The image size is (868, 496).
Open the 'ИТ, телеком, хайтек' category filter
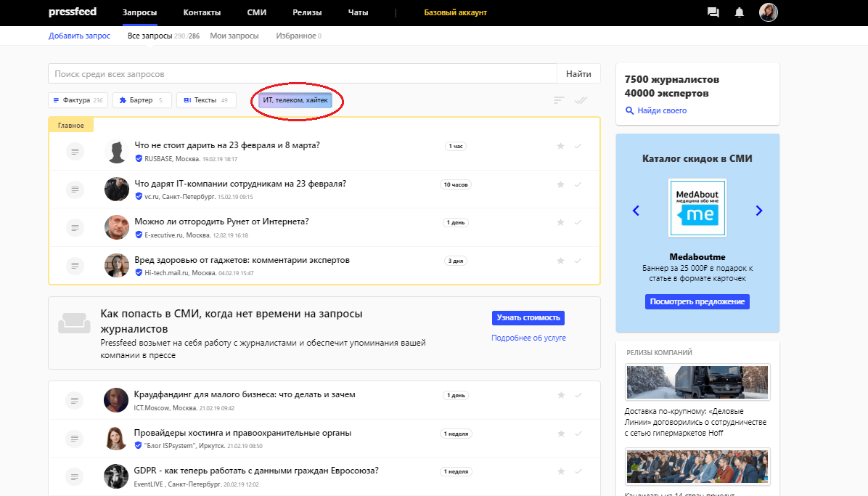(295, 100)
